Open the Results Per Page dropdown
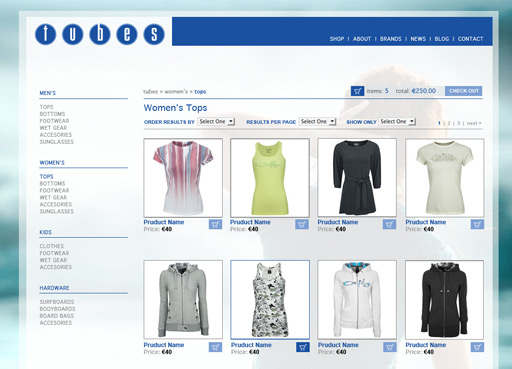The image size is (512, 369). [317, 122]
